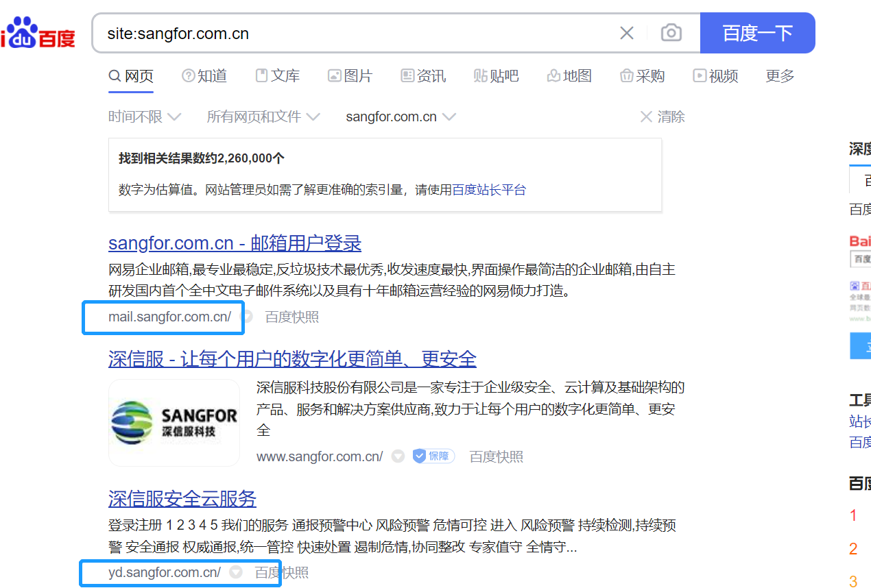Viewport: 871px width, 588px height.
Task: Clear the search box with X icon
Action: 627,33
